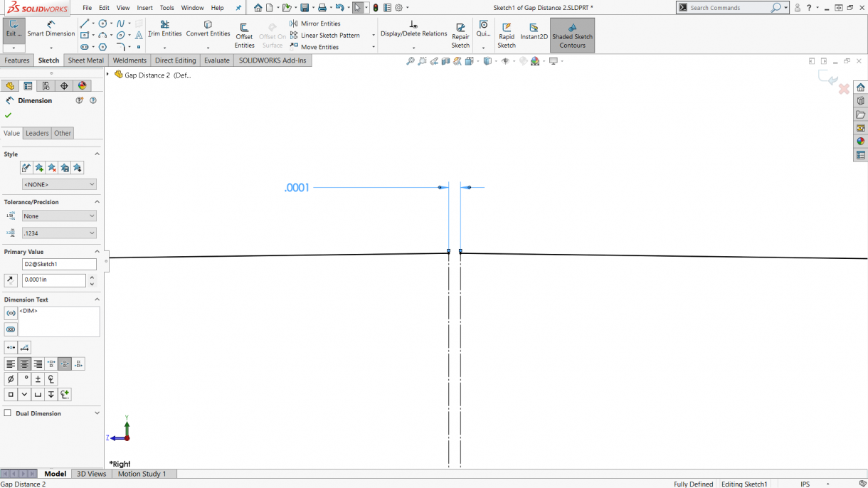
Task: Click the Repair Sketch tool
Action: click(x=460, y=36)
